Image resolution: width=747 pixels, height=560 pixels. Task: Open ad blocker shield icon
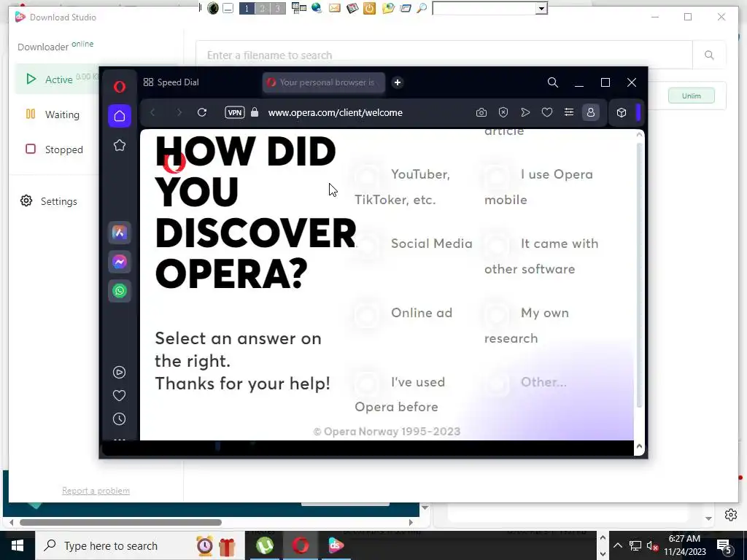503,112
